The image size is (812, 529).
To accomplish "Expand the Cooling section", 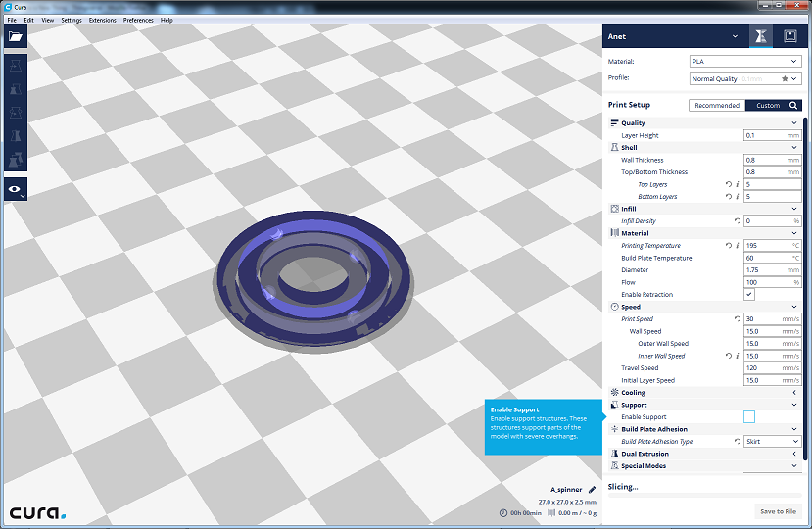I will [x=793, y=392].
